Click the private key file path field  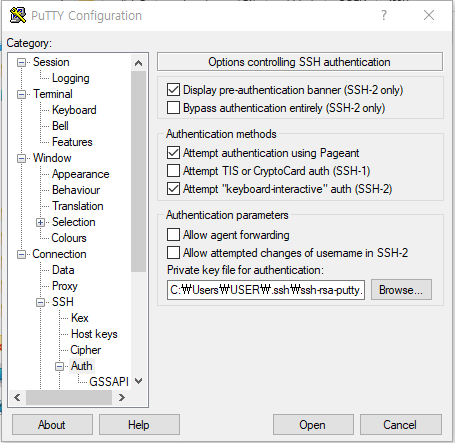click(x=266, y=290)
